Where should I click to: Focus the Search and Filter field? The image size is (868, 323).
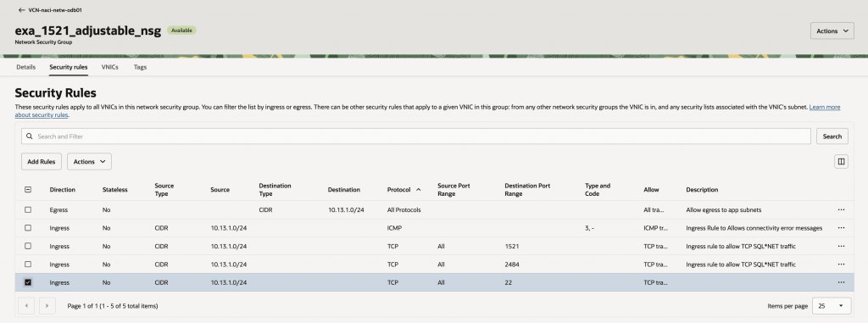point(415,136)
